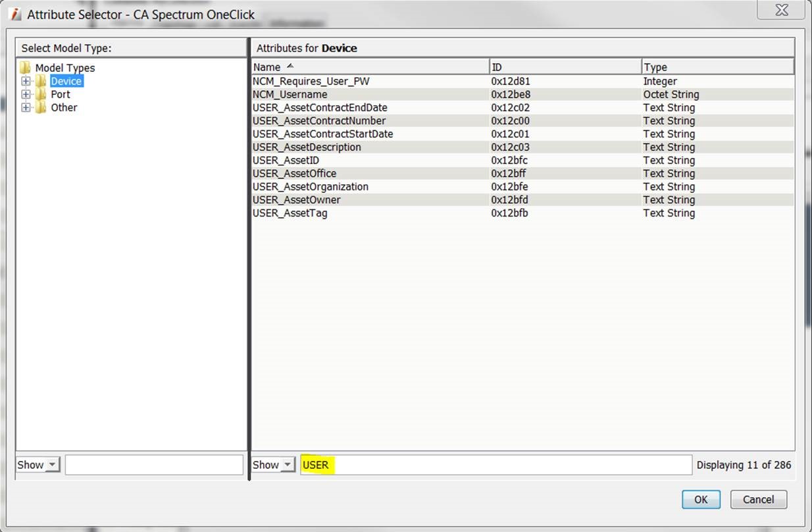Select the USER_AssetDescription attribute
This screenshot has width=812, height=532.
click(522, 147)
